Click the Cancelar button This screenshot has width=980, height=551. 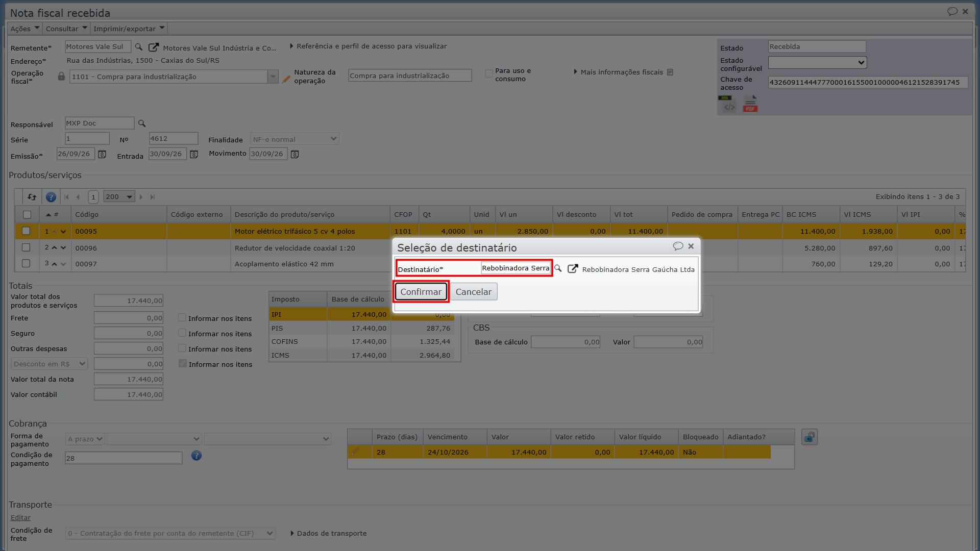(473, 292)
